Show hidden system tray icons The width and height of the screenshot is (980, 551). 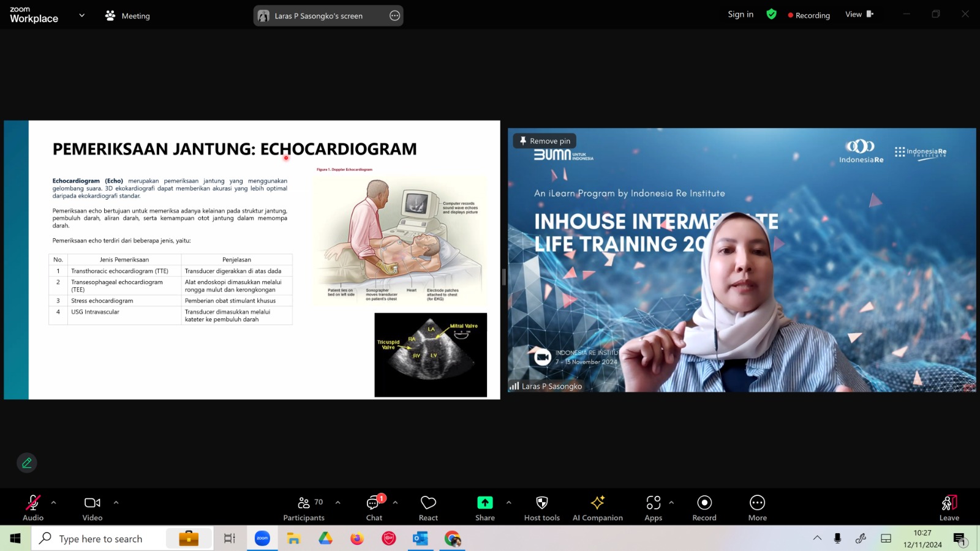[817, 538]
